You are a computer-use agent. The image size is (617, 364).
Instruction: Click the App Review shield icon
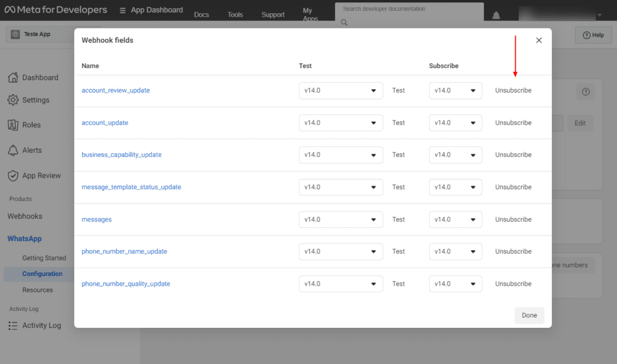[x=13, y=175]
